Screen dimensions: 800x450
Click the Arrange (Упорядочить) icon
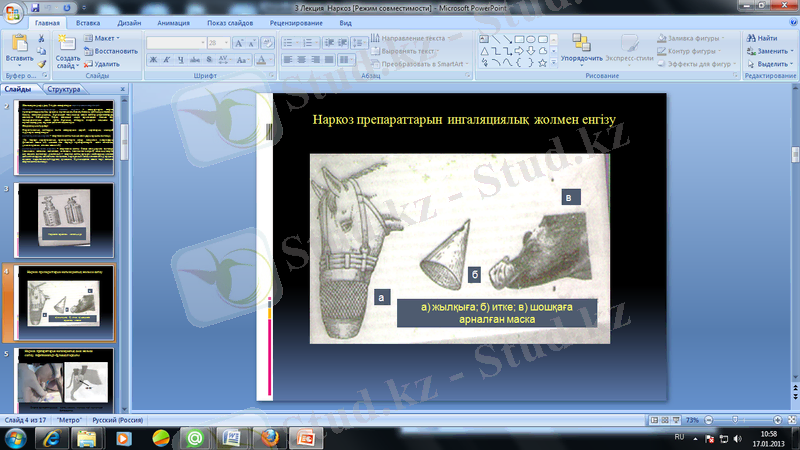click(x=581, y=45)
